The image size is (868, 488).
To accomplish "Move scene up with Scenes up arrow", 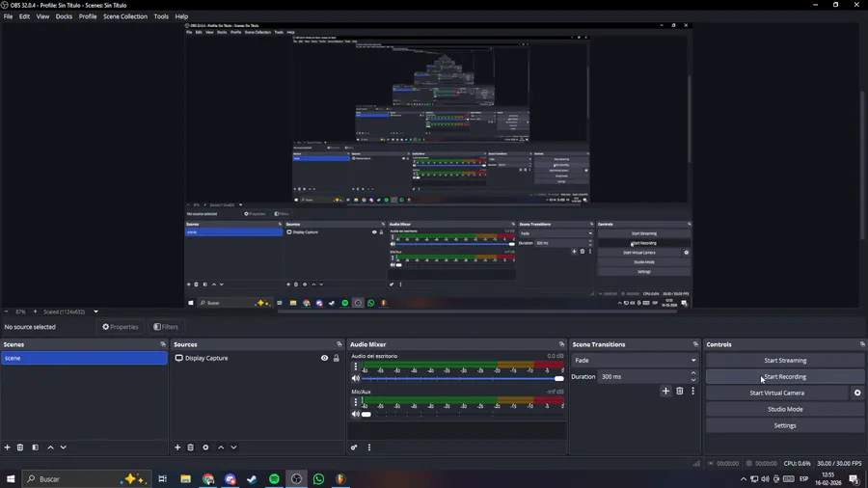I will tap(50, 447).
